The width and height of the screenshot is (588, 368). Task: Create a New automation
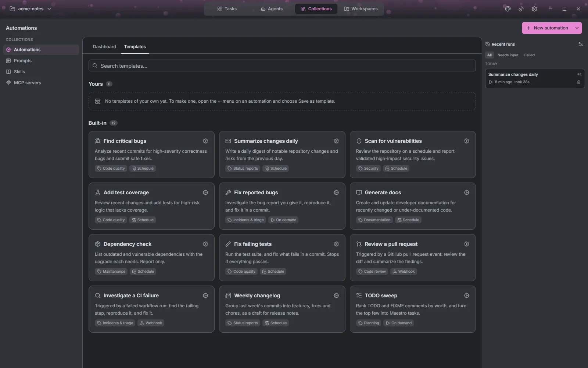pos(547,28)
